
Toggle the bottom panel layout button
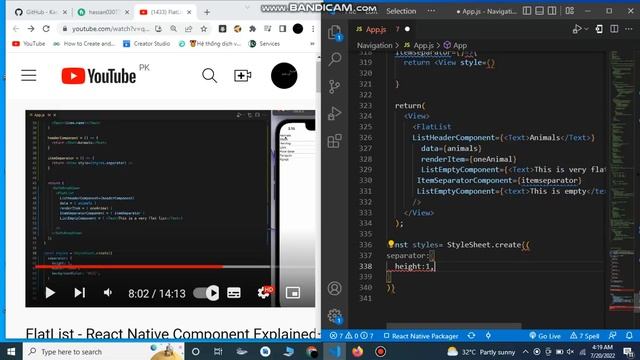tap(540, 11)
